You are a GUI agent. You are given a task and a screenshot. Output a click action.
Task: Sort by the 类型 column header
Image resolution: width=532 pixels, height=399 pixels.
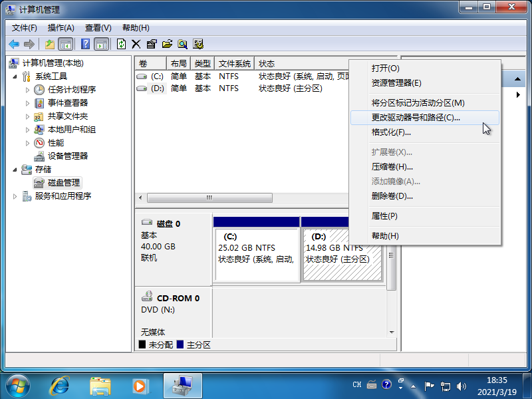(x=203, y=64)
